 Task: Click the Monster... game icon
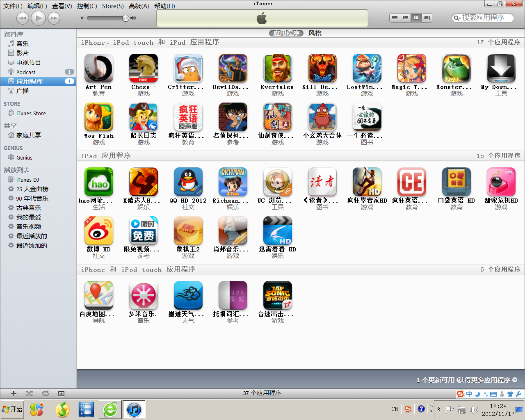[456, 68]
